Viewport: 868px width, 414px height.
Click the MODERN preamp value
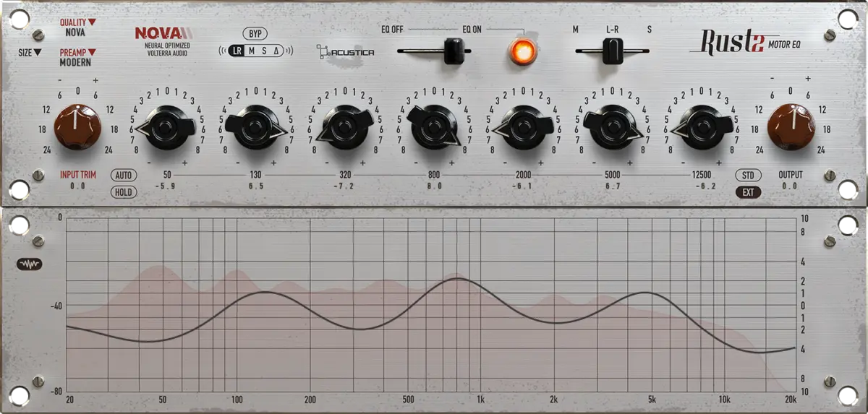coord(75,63)
